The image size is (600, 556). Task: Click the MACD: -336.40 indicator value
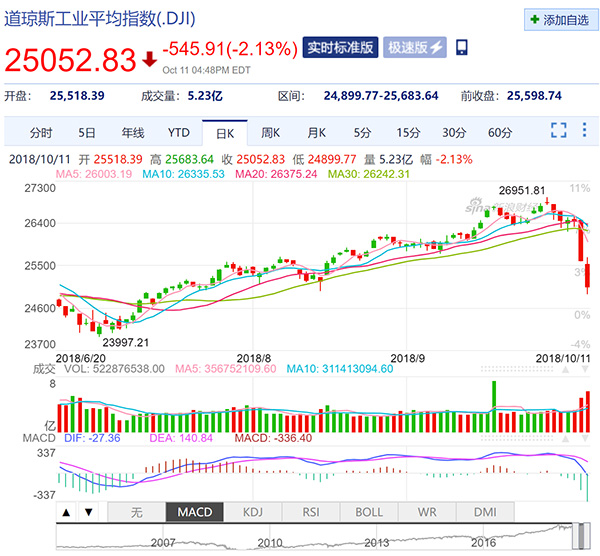click(x=273, y=438)
